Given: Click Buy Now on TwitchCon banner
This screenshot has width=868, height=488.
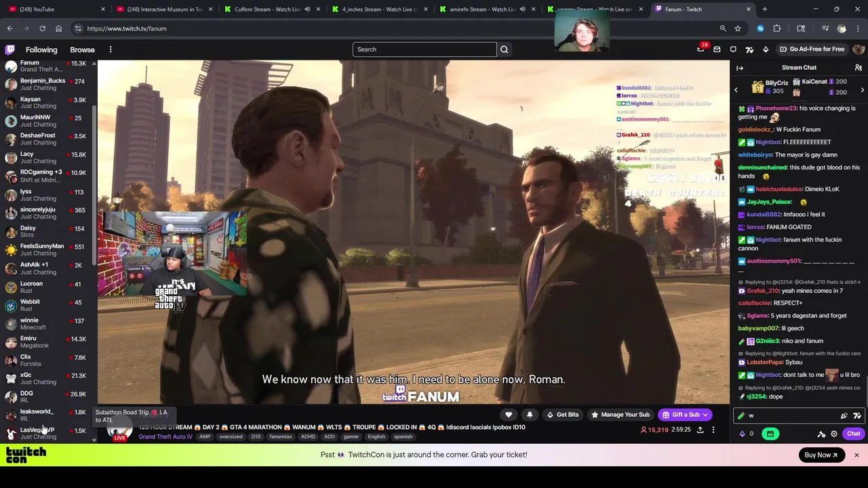Looking at the screenshot, I should 821,455.
